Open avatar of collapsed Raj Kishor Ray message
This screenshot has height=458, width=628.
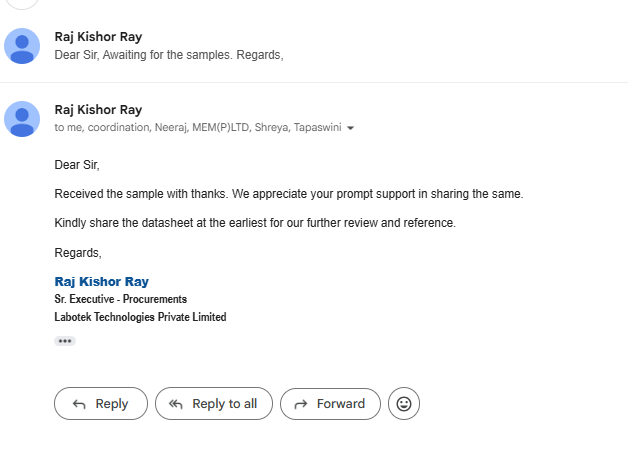(22, 46)
